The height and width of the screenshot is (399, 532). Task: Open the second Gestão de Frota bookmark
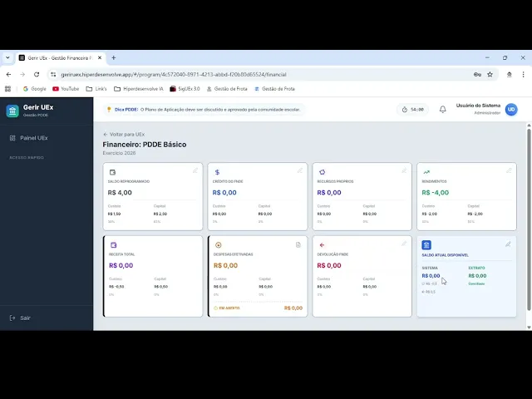(x=274, y=89)
